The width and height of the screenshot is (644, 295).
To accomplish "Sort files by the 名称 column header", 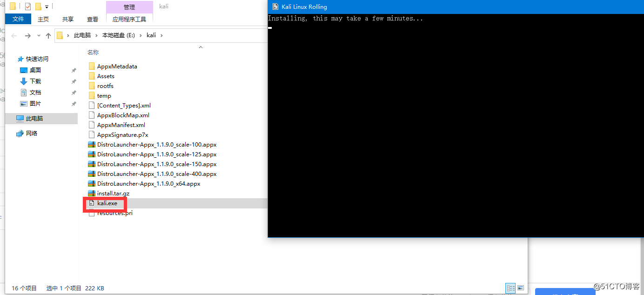I will [x=93, y=53].
